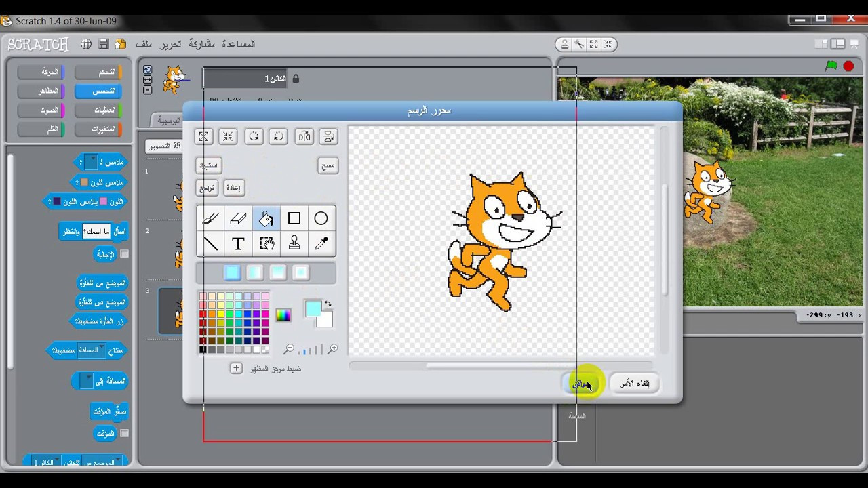Rotate costume clockwise
This screenshot has height=488, width=868.
click(278, 136)
